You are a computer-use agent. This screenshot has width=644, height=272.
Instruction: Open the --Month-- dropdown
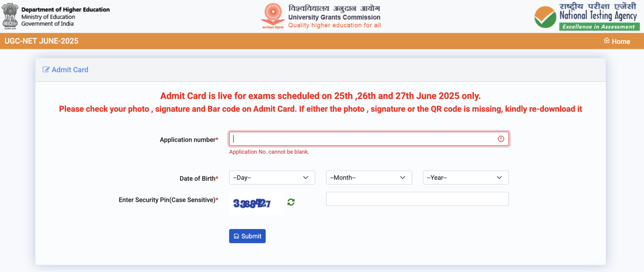coord(368,177)
